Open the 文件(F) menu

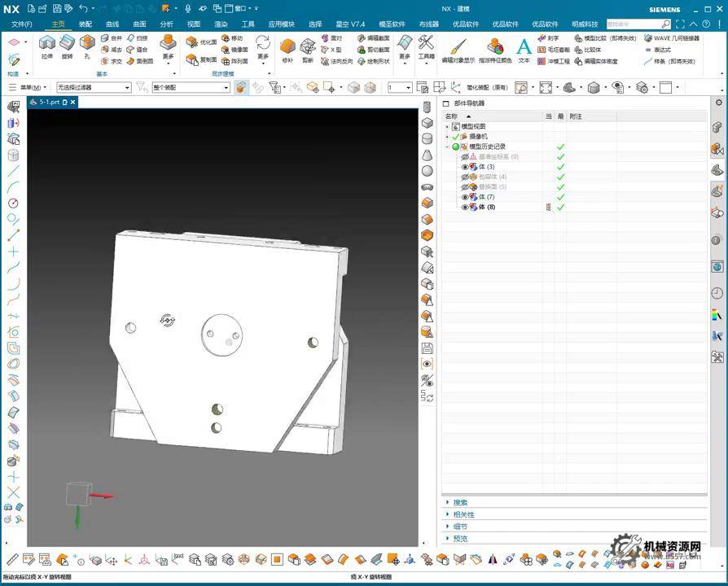tap(22, 24)
